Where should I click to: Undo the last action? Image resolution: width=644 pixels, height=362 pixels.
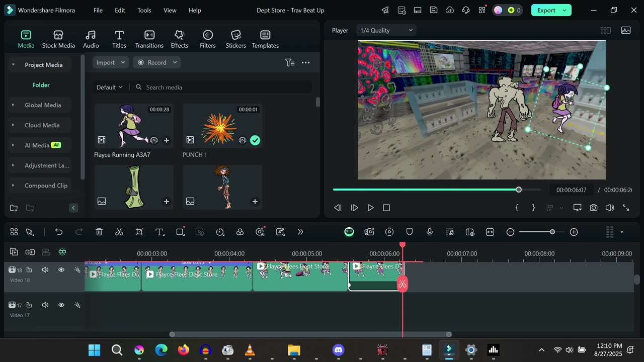pos(59,232)
